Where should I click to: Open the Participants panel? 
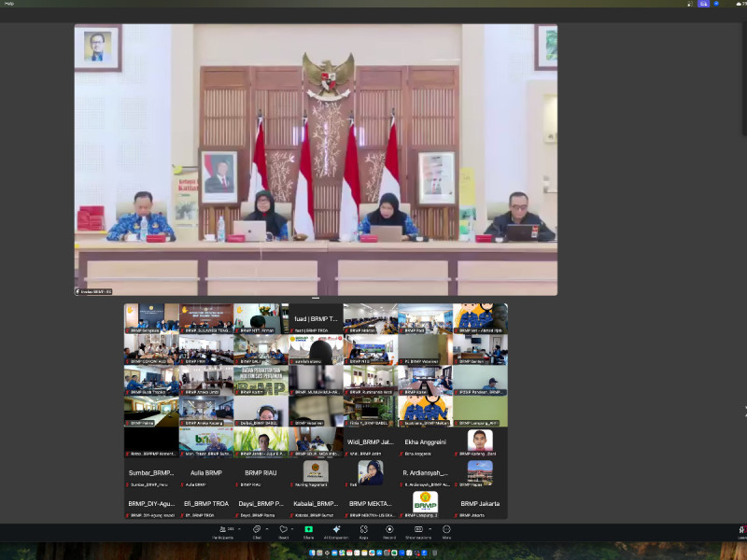click(x=222, y=531)
